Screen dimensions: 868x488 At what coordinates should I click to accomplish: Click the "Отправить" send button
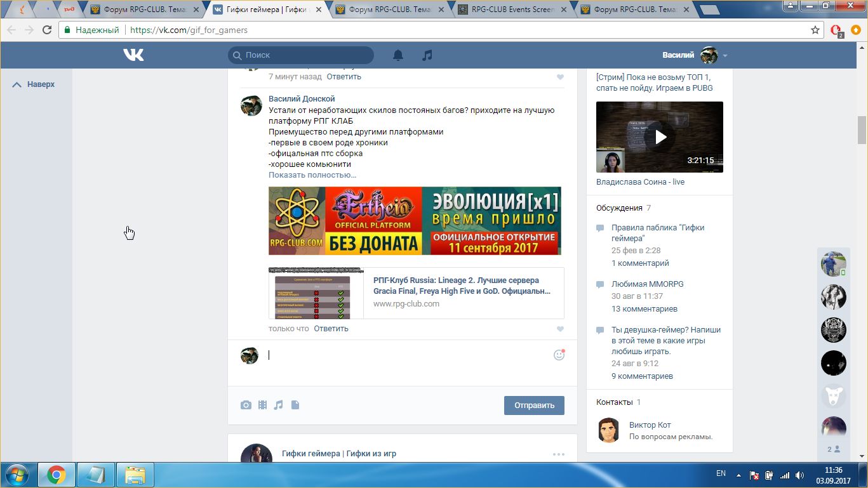pyautogui.click(x=534, y=406)
